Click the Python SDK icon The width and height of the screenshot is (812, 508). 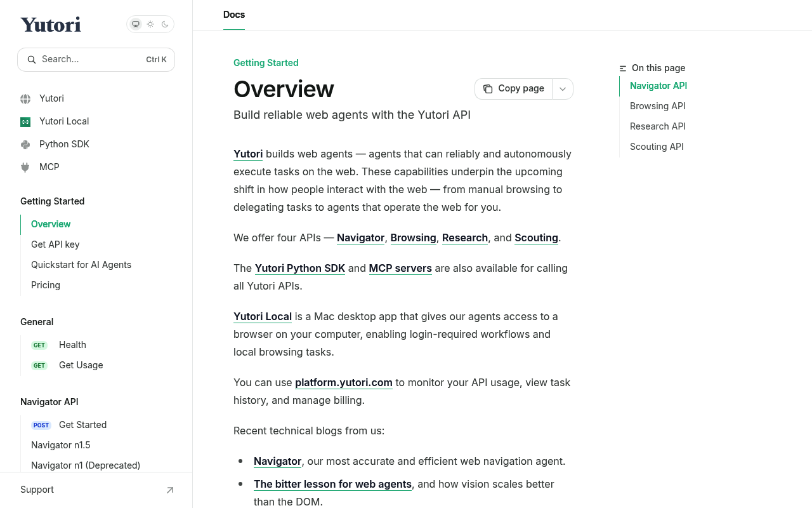tap(25, 145)
